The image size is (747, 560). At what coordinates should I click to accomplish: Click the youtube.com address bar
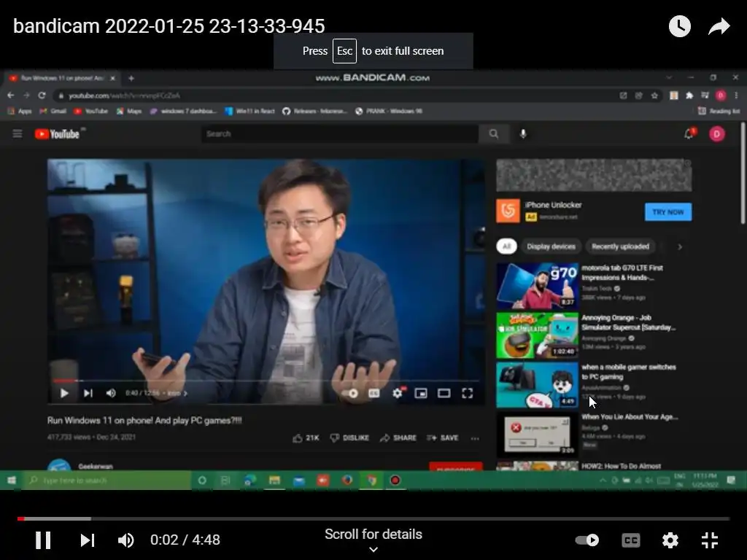tap(333, 96)
